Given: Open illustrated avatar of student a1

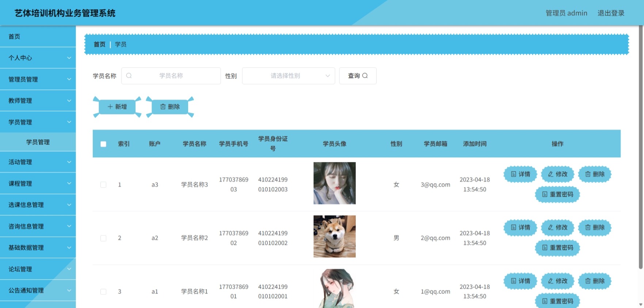Looking at the screenshot, I should point(334,289).
